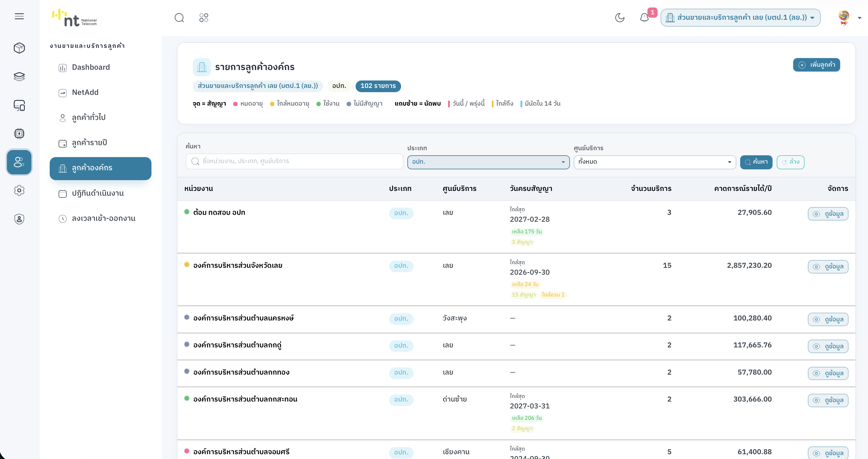Click the building icon beside page title
This screenshot has height=459, width=868.
(201, 67)
